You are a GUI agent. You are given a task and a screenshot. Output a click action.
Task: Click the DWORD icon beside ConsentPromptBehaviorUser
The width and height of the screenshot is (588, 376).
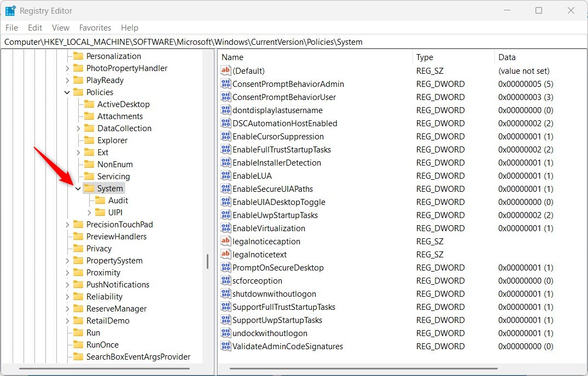pyautogui.click(x=225, y=97)
